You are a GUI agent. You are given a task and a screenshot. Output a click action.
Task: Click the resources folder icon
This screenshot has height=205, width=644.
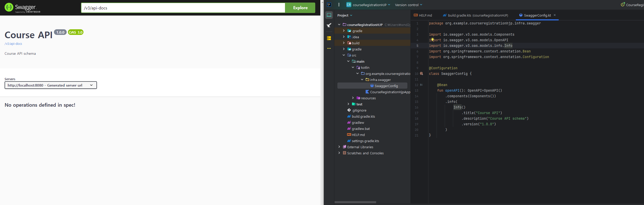[358, 98]
